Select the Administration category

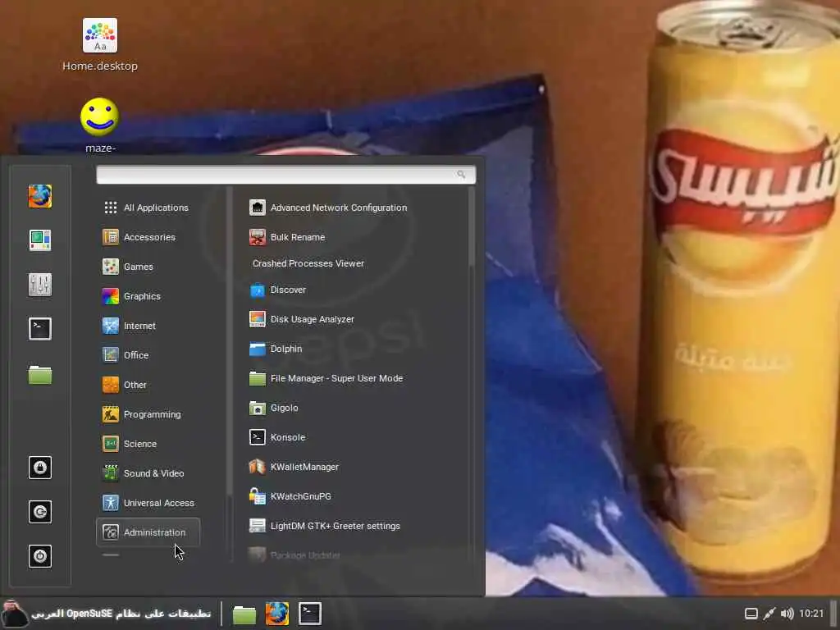(148, 532)
